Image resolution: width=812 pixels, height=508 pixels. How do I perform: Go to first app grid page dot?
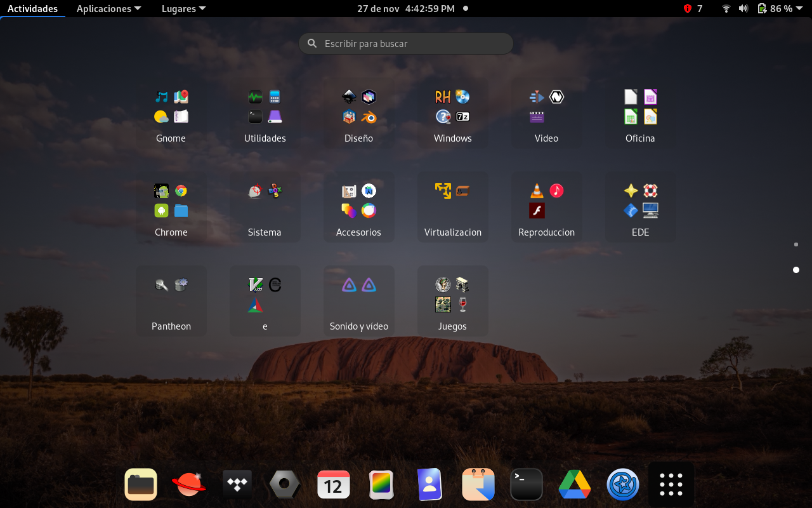pos(796,244)
